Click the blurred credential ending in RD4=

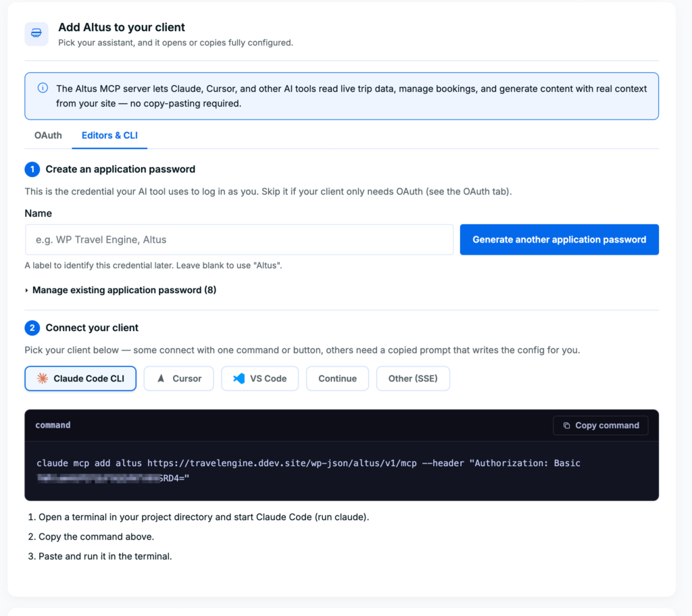113,478
